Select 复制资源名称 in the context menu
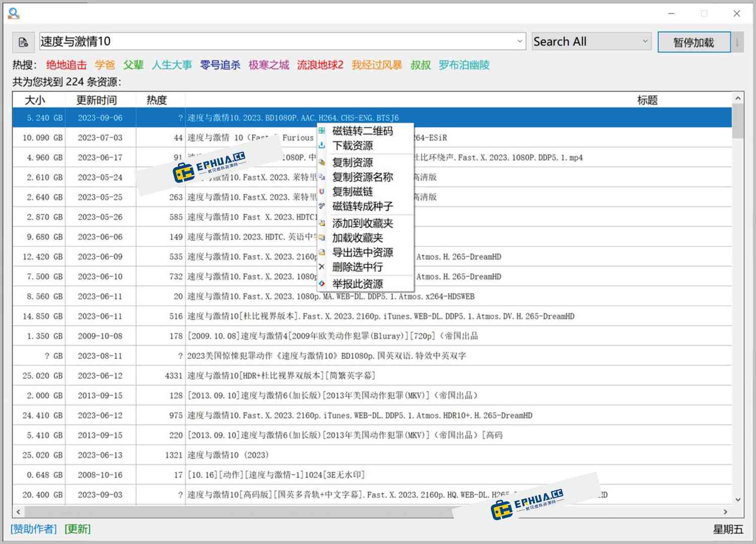The image size is (756, 544). (363, 177)
